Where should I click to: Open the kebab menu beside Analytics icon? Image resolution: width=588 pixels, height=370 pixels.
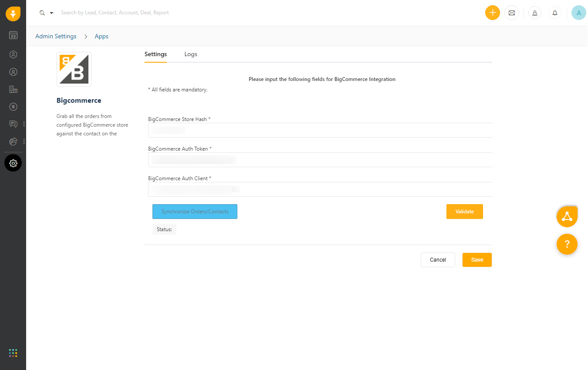24,141
